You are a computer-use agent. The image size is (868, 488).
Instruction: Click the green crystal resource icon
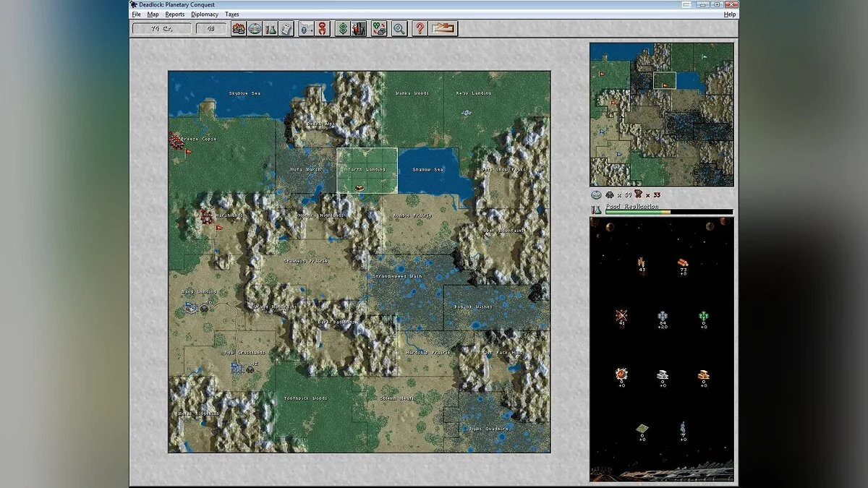[703, 316]
